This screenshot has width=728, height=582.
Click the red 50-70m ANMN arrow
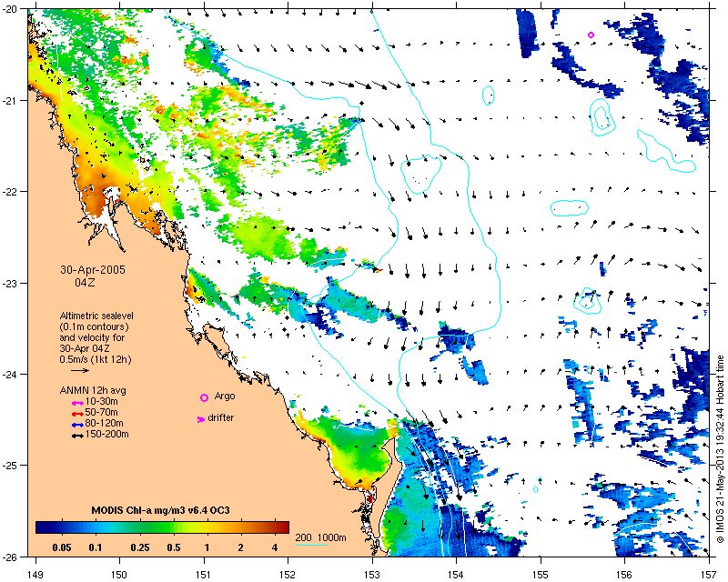[77, 414]
